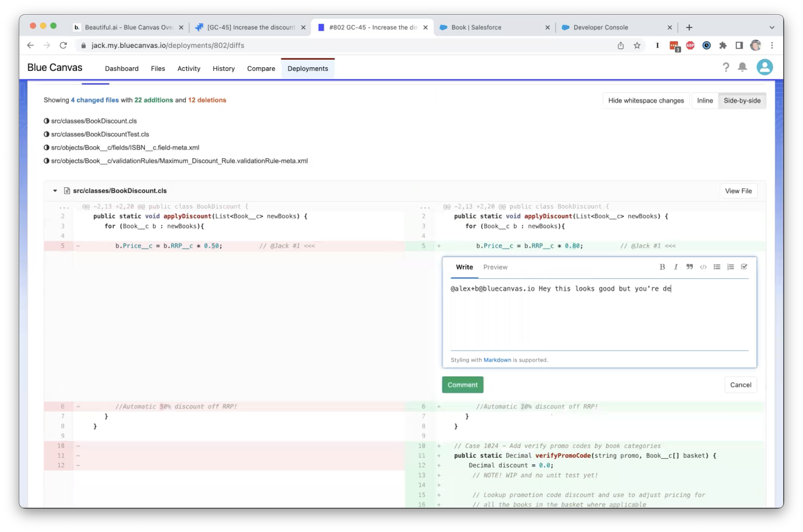Open a new browser tab
This screenshot has height=532, width=803.
[x=689, y=27]
